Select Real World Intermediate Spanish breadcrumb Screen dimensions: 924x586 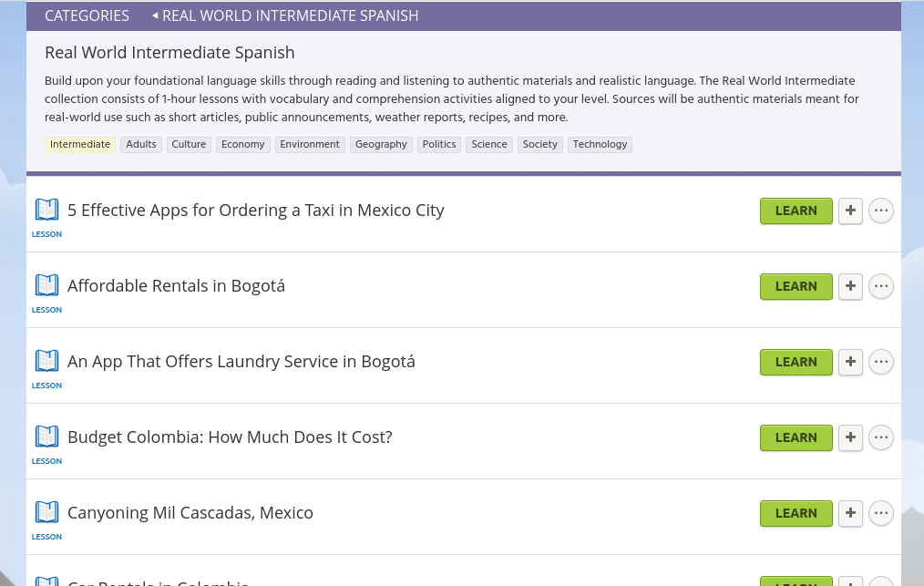pos(290,15)
